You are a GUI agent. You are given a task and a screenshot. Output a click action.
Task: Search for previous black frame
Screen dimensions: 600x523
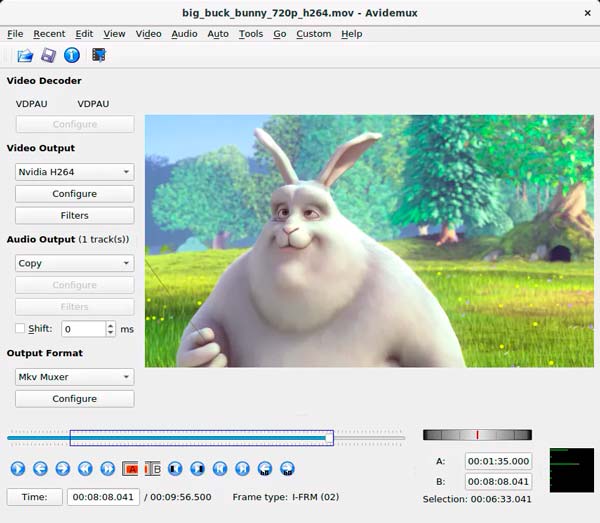click(x=175, y=469)
